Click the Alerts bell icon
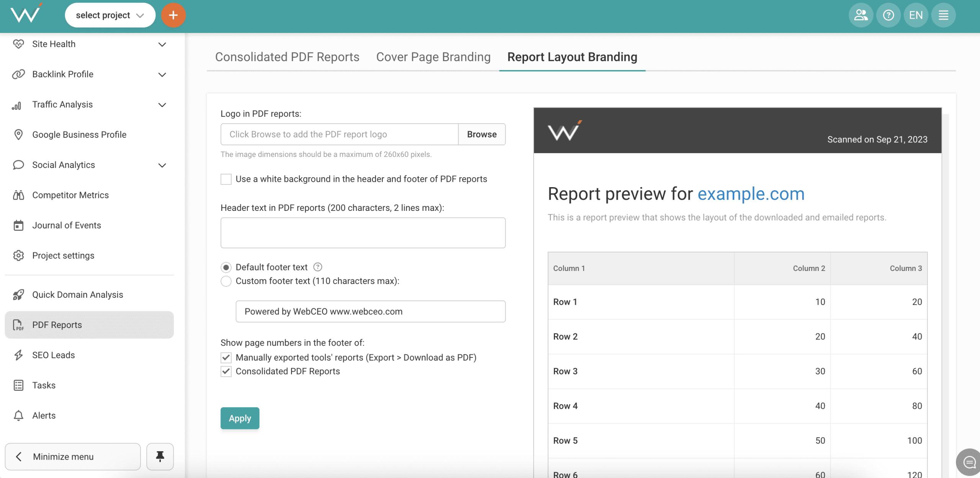 18,416
